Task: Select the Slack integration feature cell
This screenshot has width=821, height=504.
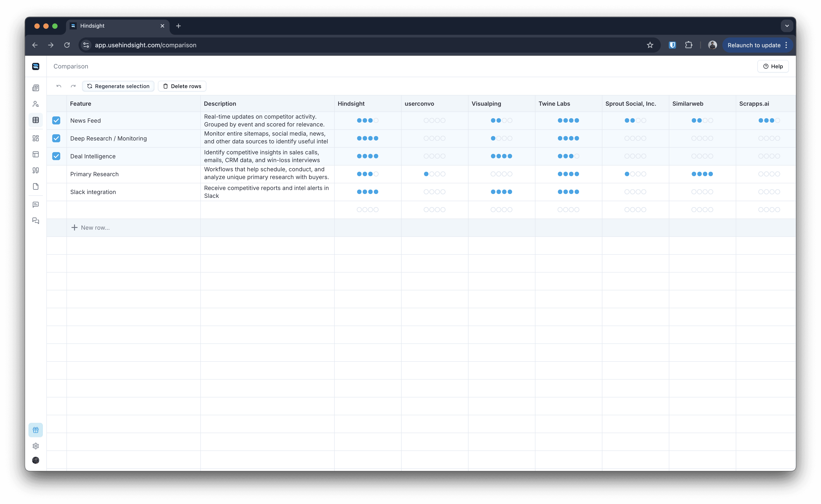Action: [133, 192]
